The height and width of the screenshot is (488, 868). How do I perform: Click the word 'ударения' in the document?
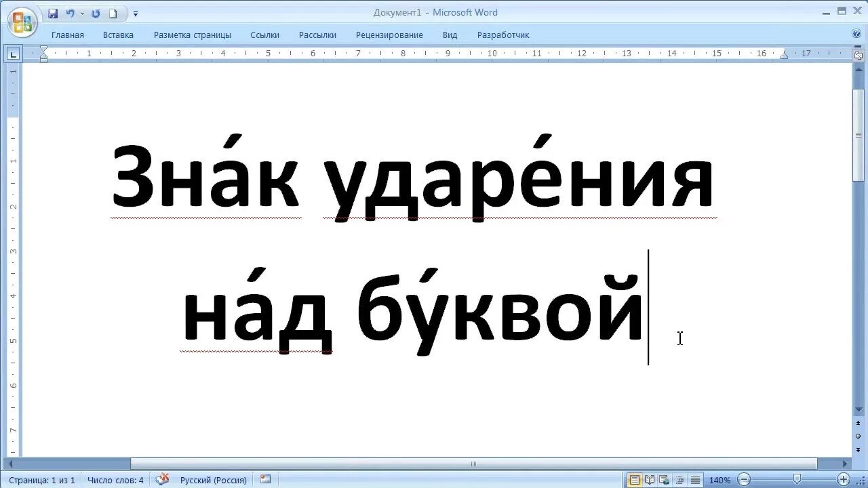(519, 178)
